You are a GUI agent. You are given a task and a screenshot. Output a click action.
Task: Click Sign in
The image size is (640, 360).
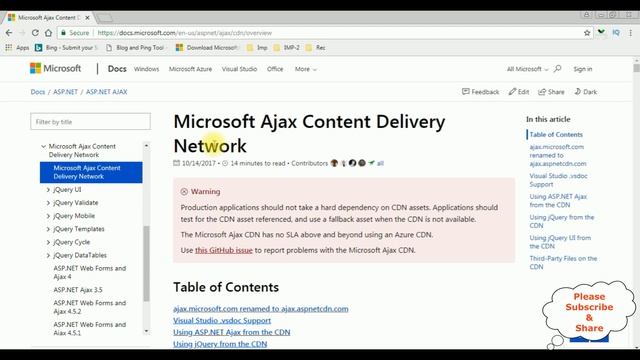[x=582, y=69]
